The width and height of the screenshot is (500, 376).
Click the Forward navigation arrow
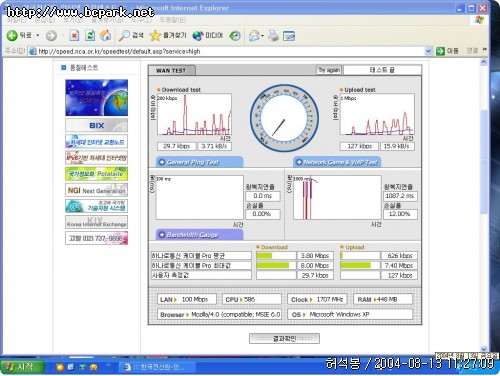pyautogui.click(x=51, y=35)
